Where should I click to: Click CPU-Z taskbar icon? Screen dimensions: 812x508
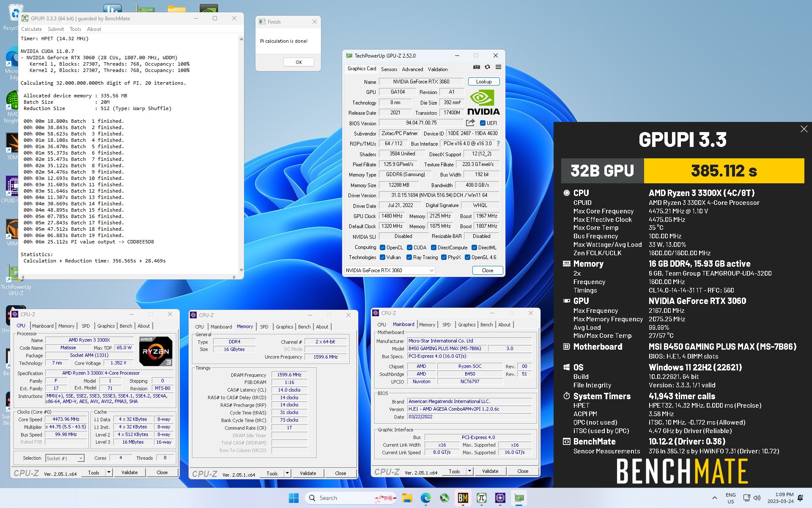tap(500, 498)
